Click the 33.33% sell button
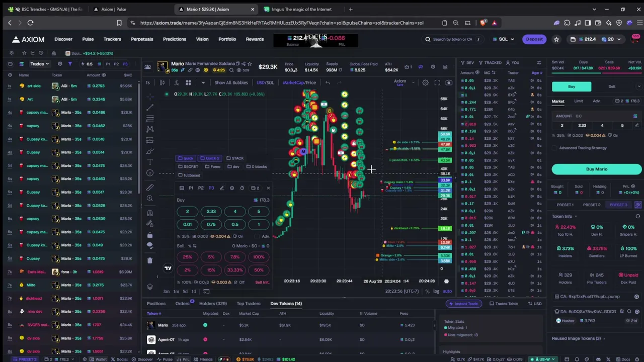Viewport: 644px width, 362px height. coord(235,270)
